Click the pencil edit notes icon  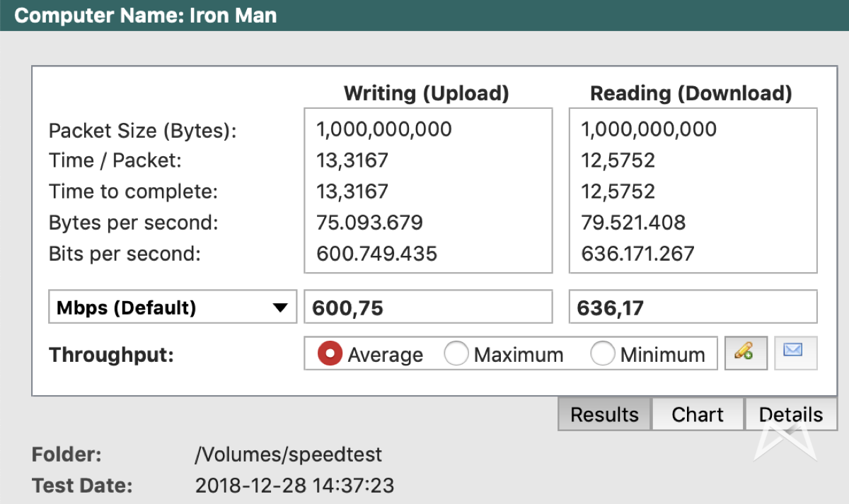[746, 352]
